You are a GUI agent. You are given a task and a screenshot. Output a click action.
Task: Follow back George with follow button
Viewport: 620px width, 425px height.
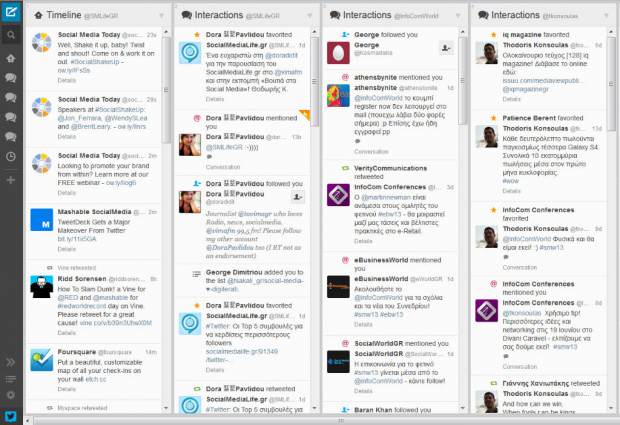coord(446,48)
